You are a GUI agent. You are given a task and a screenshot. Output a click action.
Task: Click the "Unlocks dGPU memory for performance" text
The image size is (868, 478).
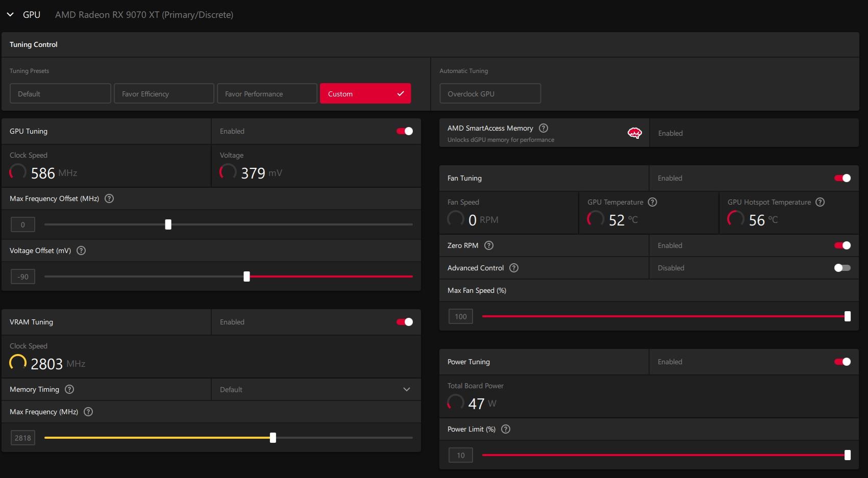pyautogui.click(x=501, y=140)
